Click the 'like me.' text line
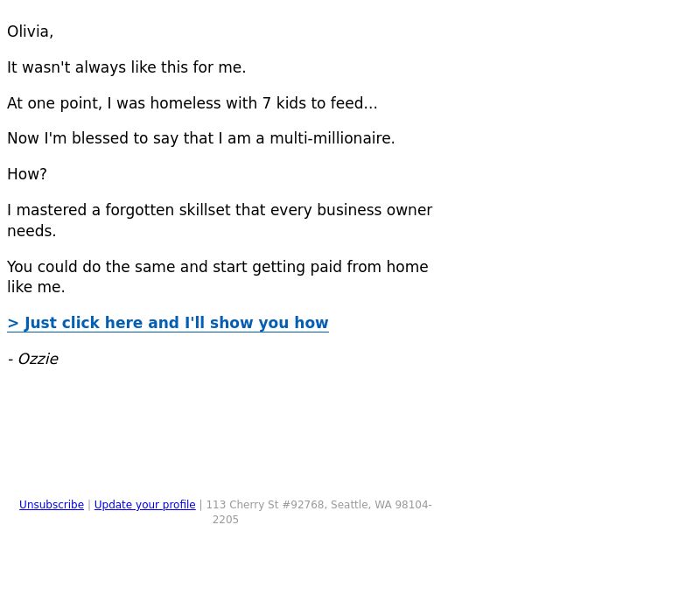Viewport: 700px width, 595px height. click(x=36, y=287)
